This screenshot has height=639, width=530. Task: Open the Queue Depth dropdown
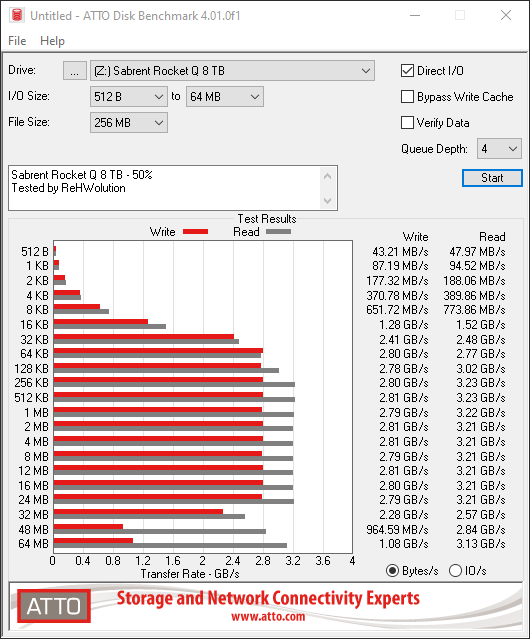(x=499, y=149)
